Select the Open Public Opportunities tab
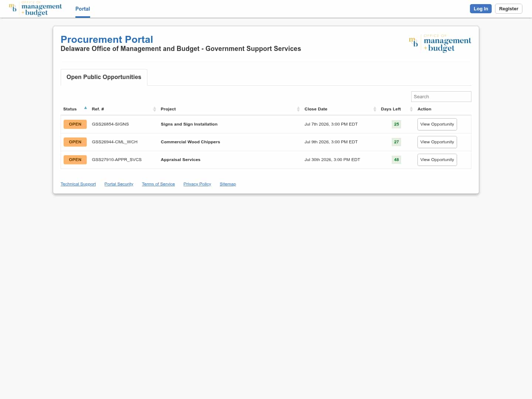 pos(104,77)
